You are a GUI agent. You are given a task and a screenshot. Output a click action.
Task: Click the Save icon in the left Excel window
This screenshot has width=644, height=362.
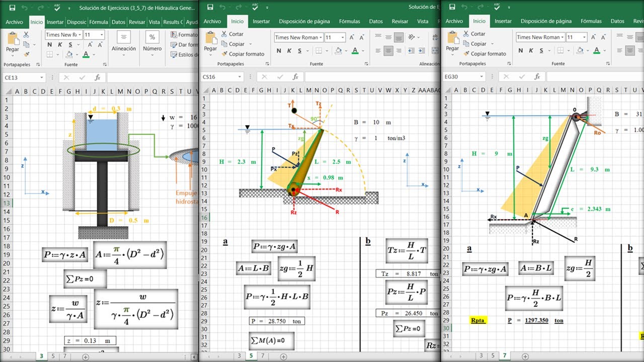coord(12,8)
